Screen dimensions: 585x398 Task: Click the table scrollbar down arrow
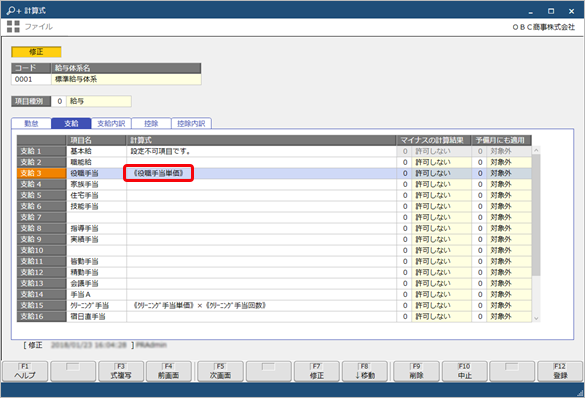[536, 318]
